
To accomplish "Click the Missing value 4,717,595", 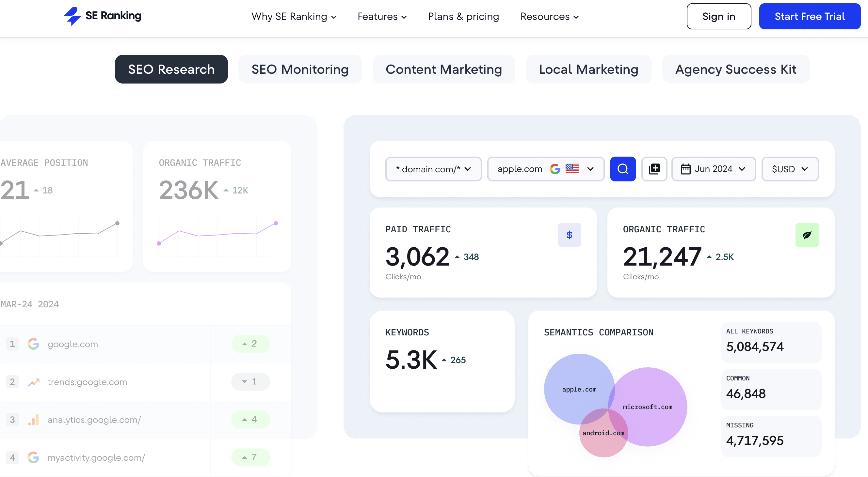I will coord(754,441).
